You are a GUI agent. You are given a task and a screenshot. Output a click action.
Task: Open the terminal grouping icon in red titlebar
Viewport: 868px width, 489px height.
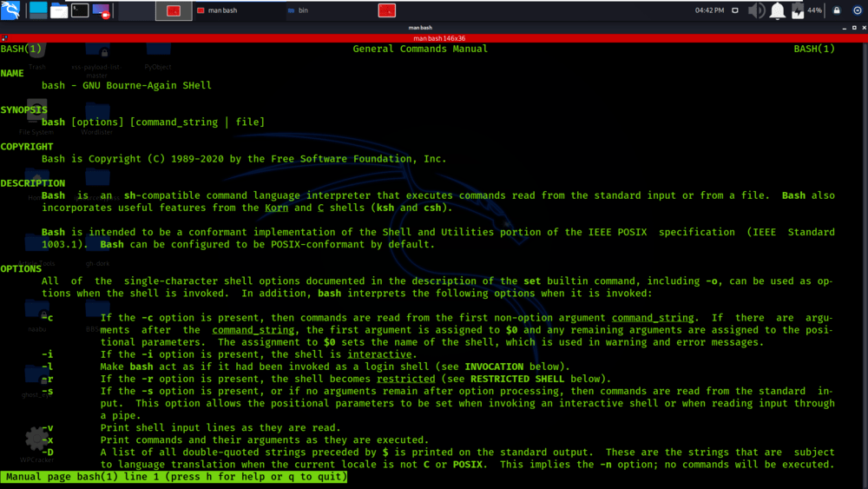click(4, 38)
